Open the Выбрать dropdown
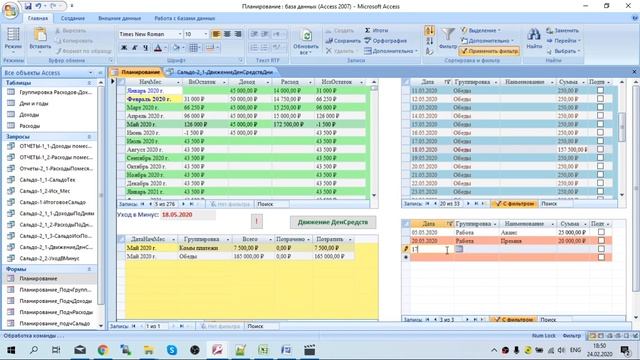 564,51
